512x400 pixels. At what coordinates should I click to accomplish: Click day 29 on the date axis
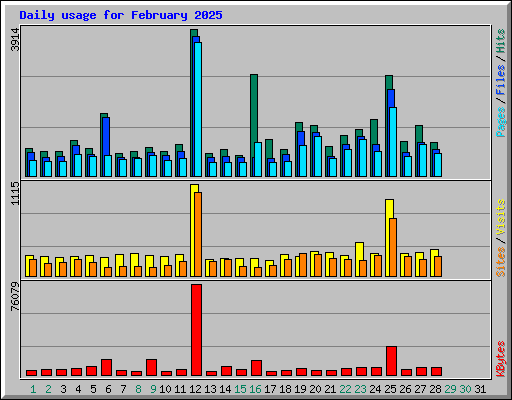coord(450,389)
